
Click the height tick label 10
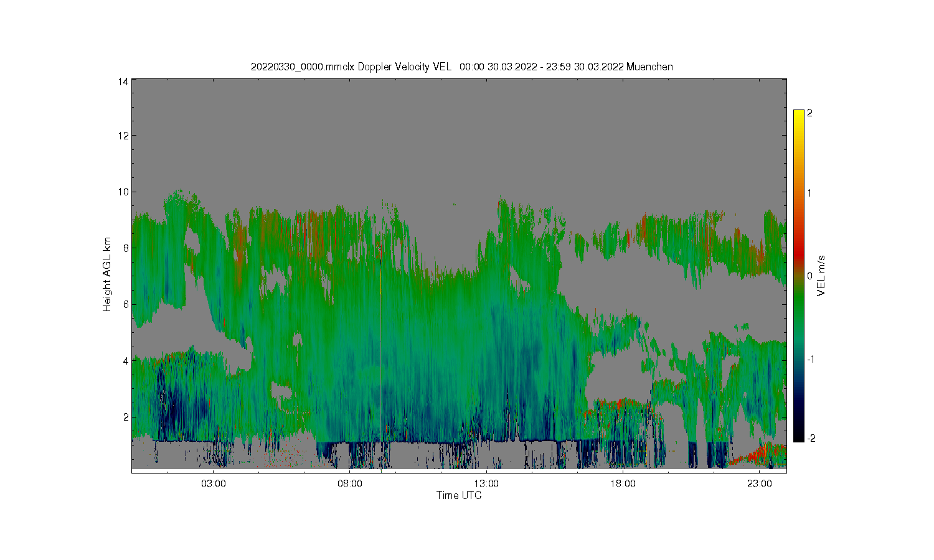(123, 192)
